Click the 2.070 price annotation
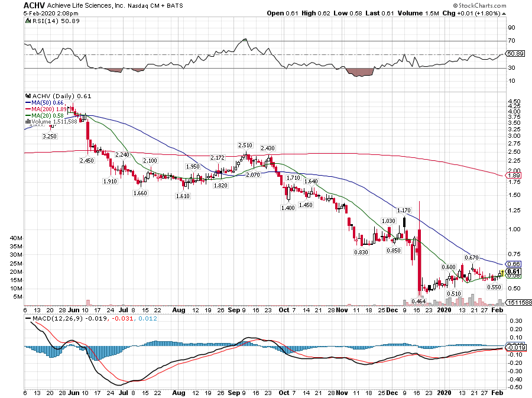The height and width of the screenshot is (398, 532). pyautogui.click(x=253, y=174)
